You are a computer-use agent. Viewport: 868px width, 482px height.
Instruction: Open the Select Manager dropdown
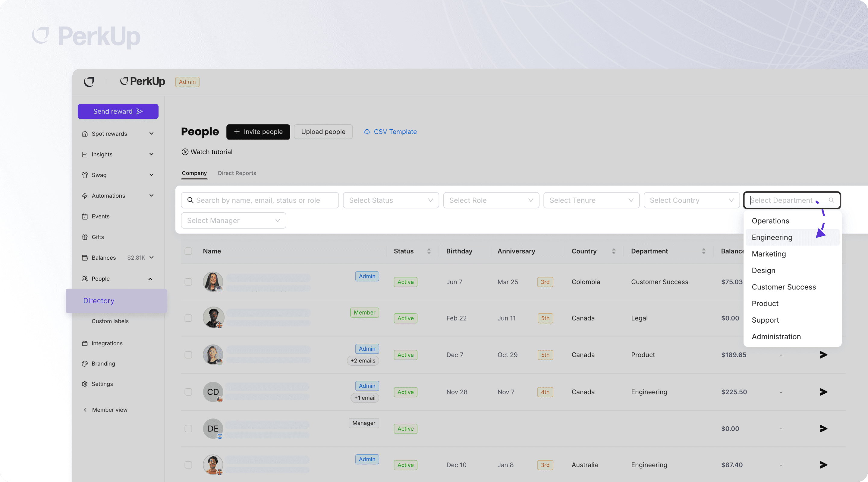click(x=233, y=221)
